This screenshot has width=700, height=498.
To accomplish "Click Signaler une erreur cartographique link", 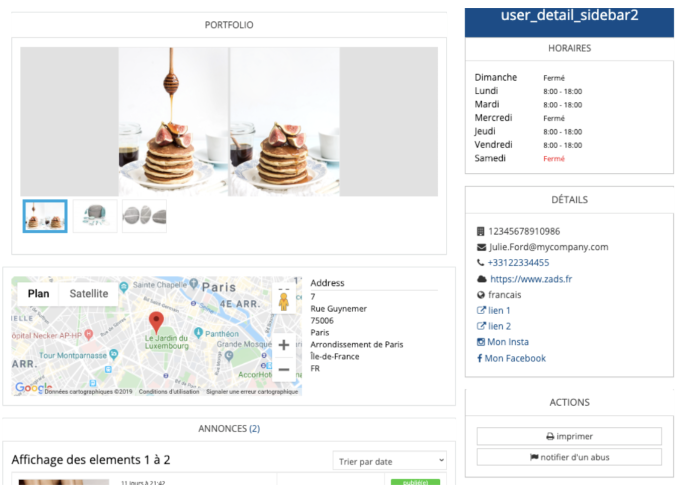I will pos(252,392).
